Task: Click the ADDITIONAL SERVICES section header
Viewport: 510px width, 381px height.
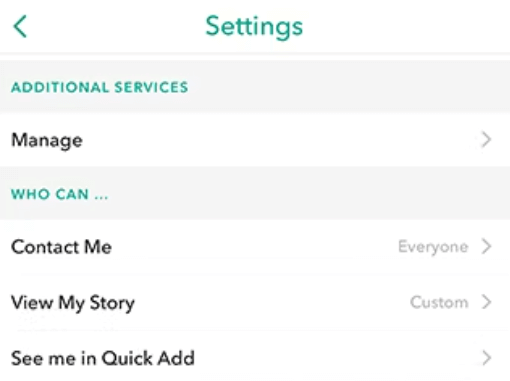Action: [x=100, y=87]
